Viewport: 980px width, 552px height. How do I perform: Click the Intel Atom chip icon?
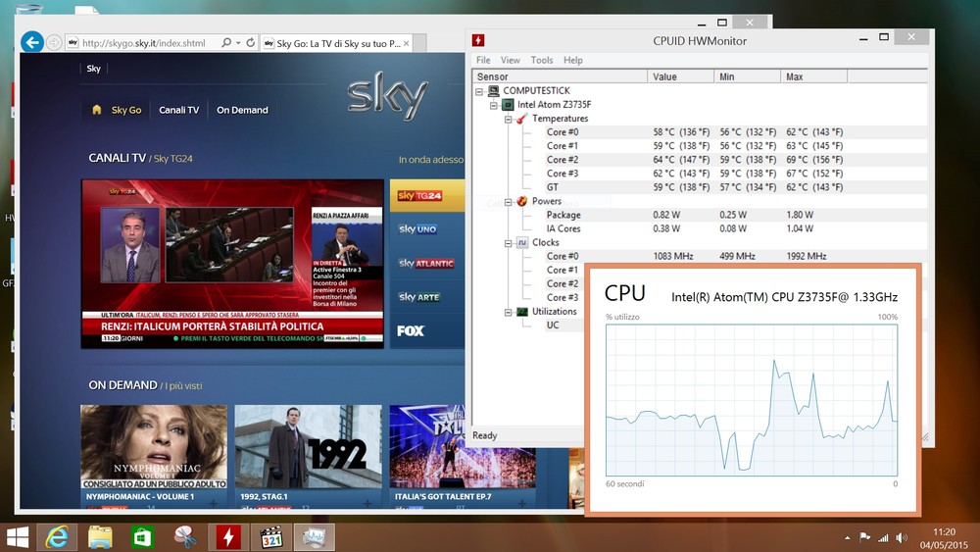[508, 104]
